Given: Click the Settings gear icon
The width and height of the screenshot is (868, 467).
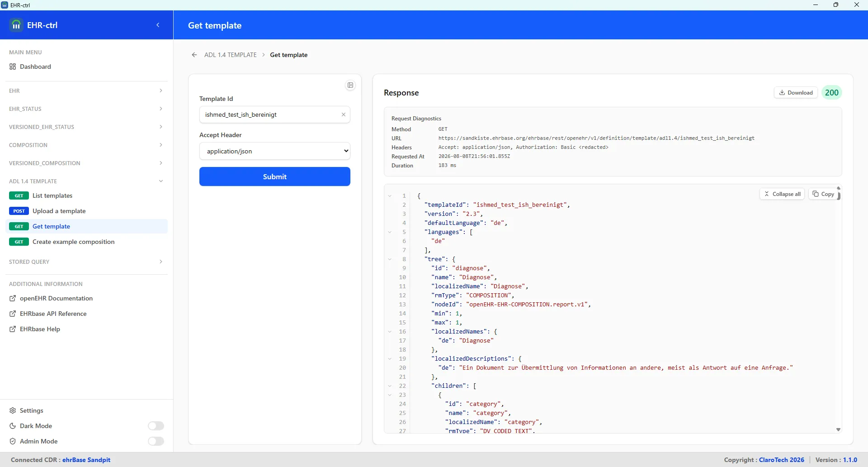Looking at the screenshot, I should click(x=13, y=410).
